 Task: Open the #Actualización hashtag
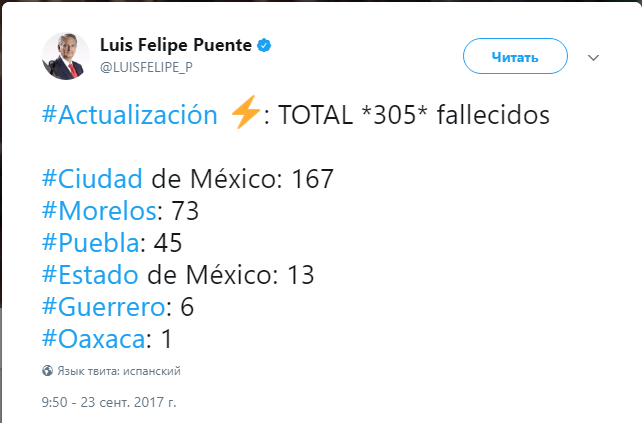coord(129,115)
